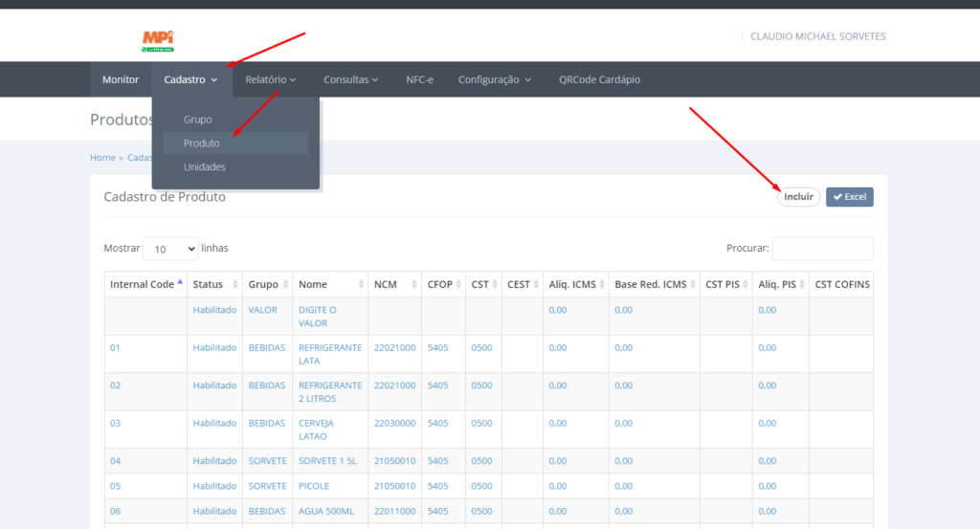Open the REFRIGERANTE LATA product link

coord(329,354)
